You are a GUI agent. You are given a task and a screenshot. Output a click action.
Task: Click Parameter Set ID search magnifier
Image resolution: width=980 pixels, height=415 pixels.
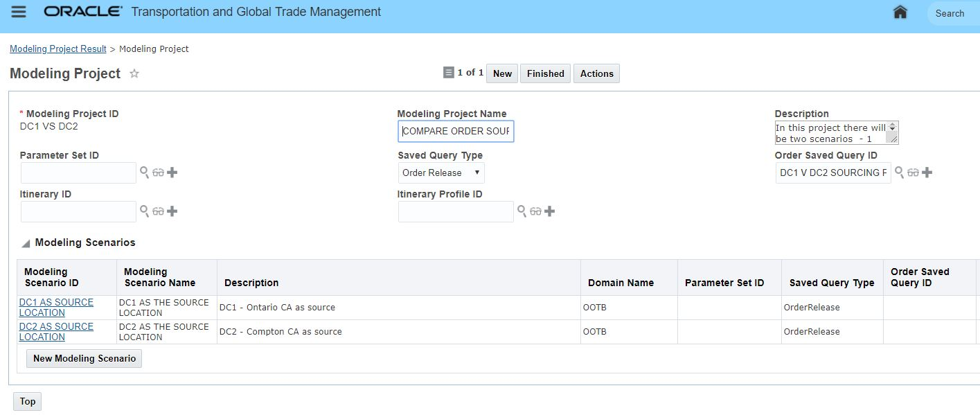coord(144,173)
